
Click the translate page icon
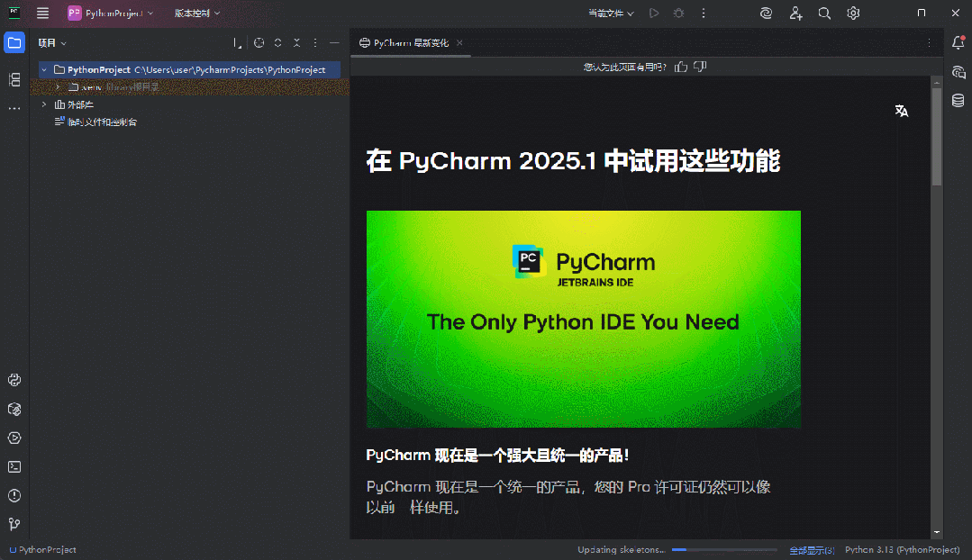tap(902, 111)
